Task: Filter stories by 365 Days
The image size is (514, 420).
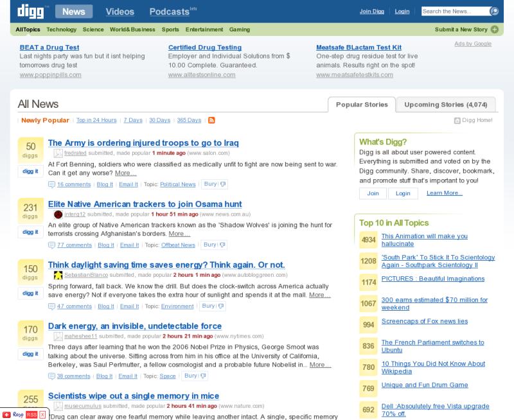Action: (x=189, y=120)
